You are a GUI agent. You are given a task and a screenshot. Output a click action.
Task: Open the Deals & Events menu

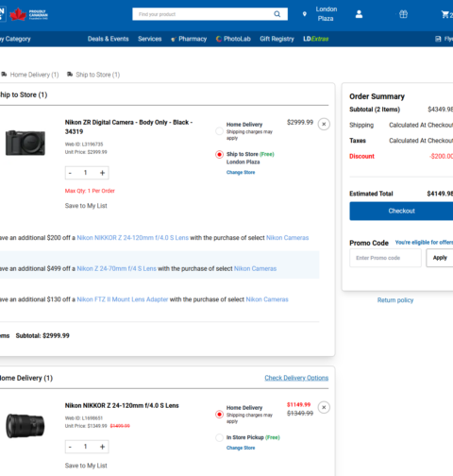(x=109, y=39)
